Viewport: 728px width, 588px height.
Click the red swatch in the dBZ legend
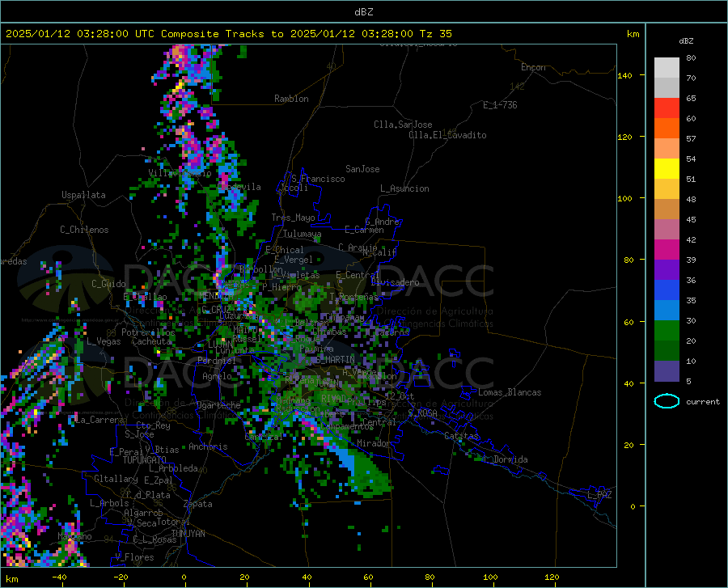click(x=667, y=108)
